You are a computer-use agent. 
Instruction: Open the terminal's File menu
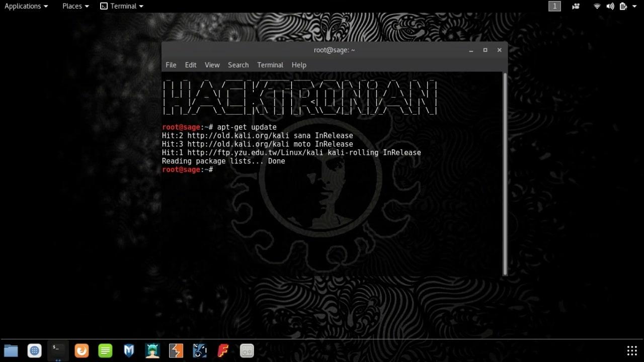point(171,65)
